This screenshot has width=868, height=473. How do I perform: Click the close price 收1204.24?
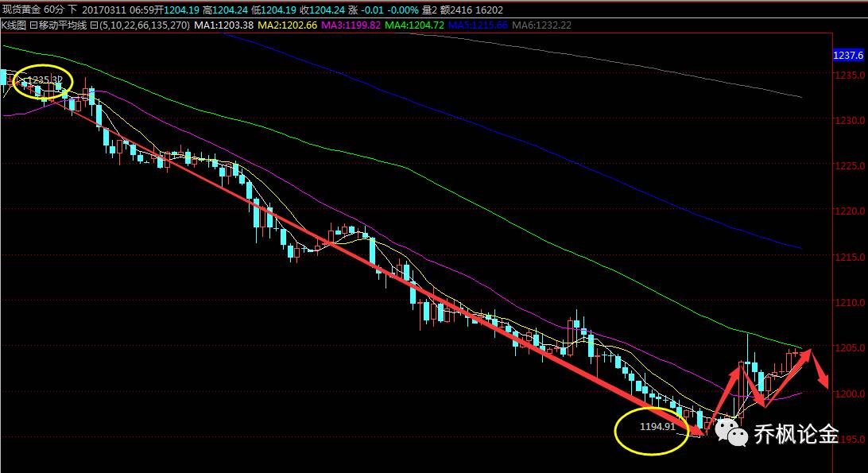pos(322,10)
